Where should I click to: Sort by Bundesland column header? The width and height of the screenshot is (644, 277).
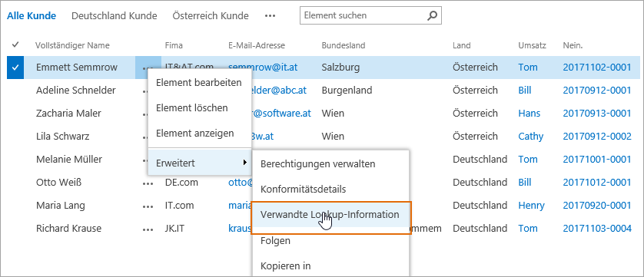pos(344,45)
